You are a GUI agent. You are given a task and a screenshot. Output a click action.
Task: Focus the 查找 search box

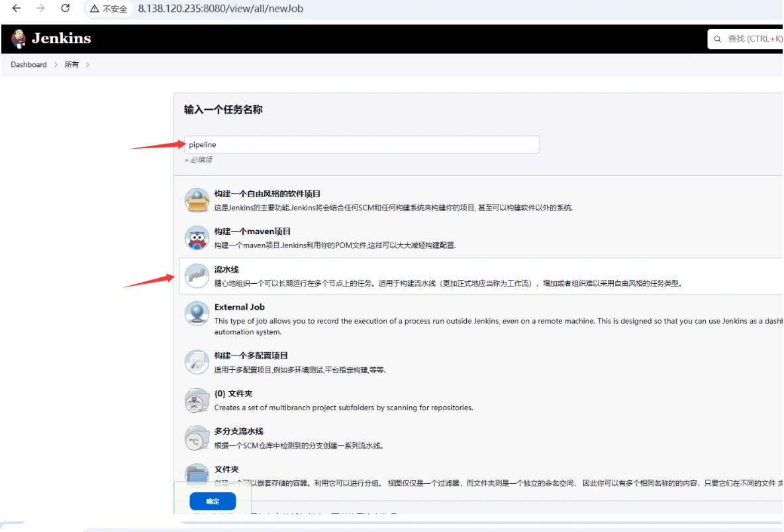pyautogui.click(x=745, y=39)
